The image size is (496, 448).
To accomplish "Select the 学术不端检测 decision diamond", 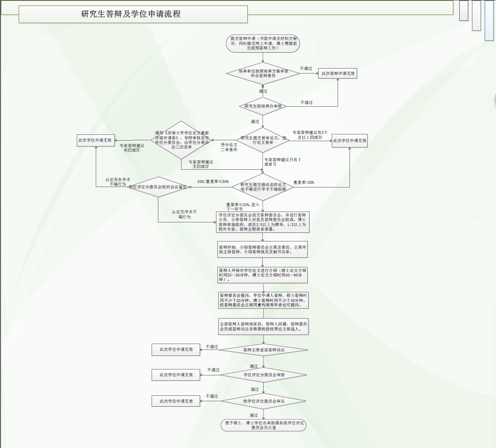I will click(x=263, y=187).
